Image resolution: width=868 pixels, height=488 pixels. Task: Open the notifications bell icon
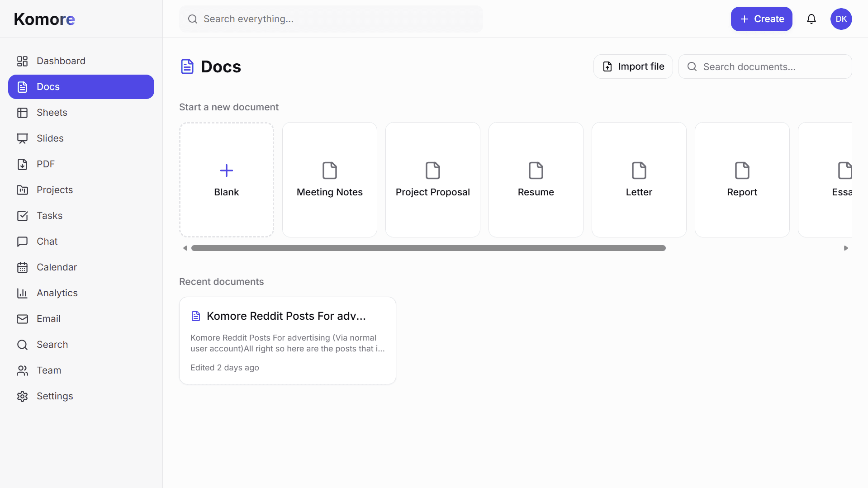pyautogui.click(x=811, y=19)
